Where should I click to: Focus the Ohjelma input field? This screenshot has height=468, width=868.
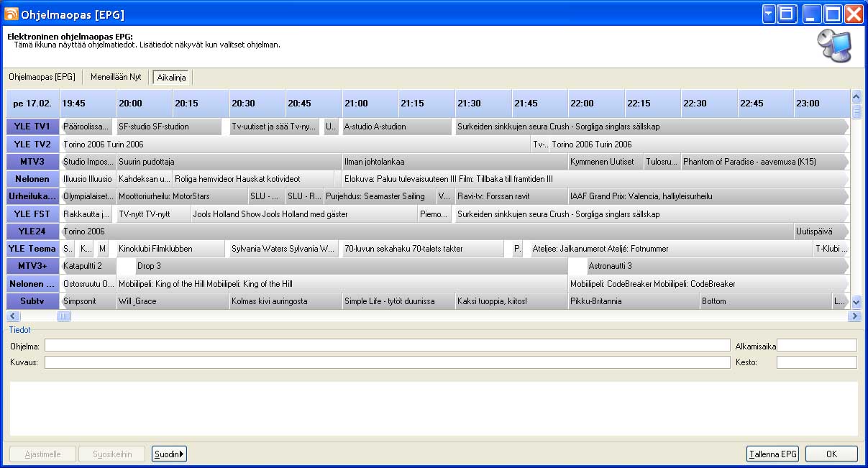point(387,346)
